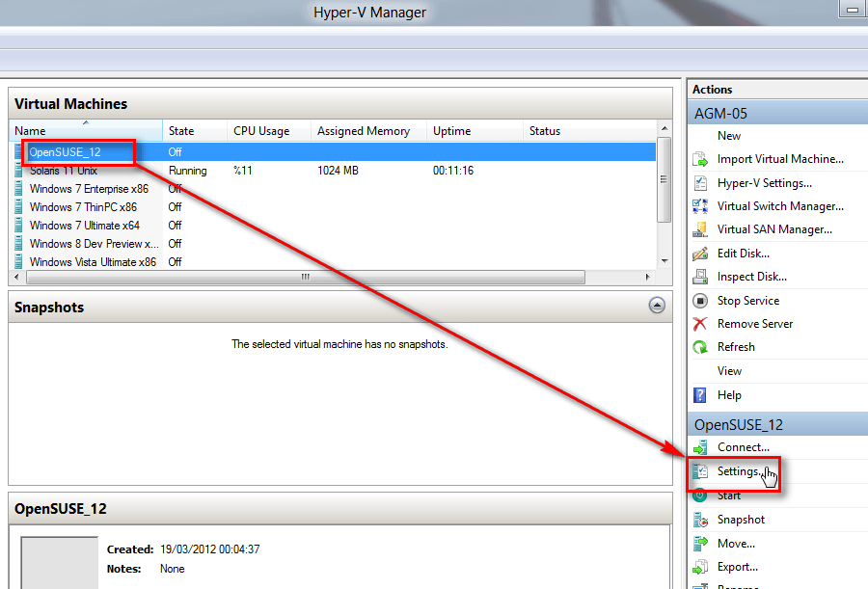The image size is (868, 589).
Task: Click the VM icon beside Solaris 11 Unix
Action: point(19,171)
